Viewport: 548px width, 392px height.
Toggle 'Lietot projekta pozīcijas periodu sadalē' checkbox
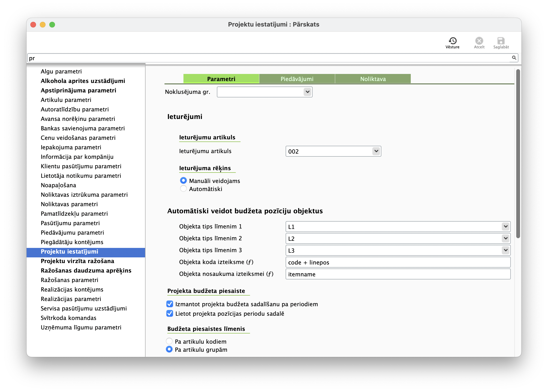point(170,313)
